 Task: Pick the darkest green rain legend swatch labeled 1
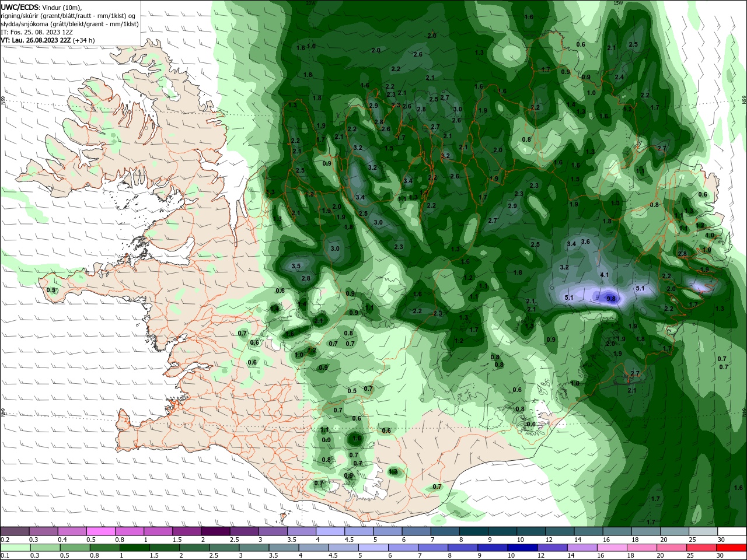(135, 548)
